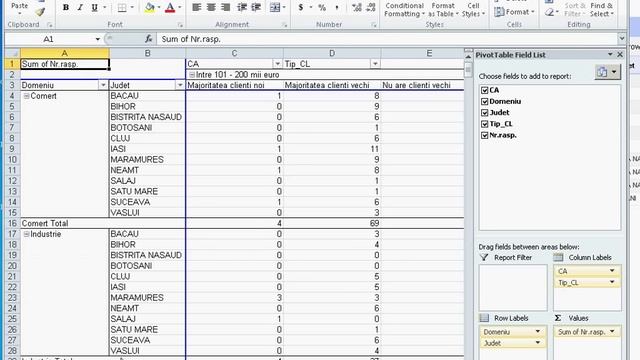The height and width of the screenshot is (360, 640).
Task: Open PivotTable Field List pane options arrow
Action: tap(610, 54)
